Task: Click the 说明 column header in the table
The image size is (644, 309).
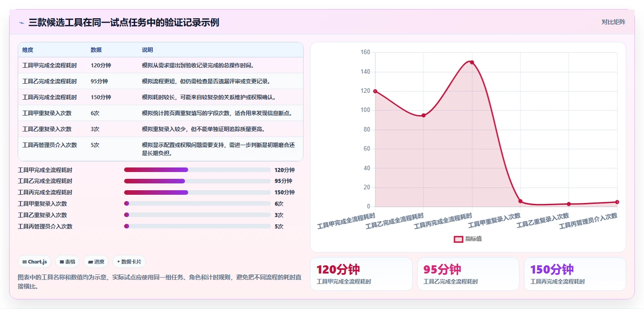Action: 147,50
